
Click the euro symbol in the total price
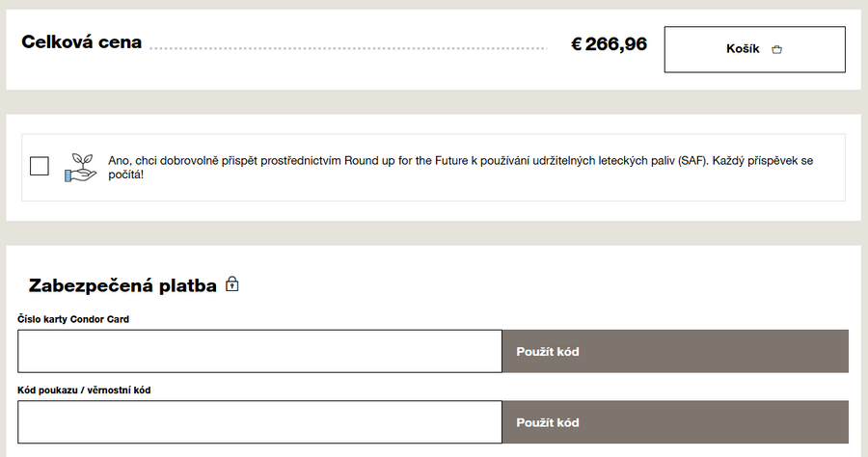(577, 43)
